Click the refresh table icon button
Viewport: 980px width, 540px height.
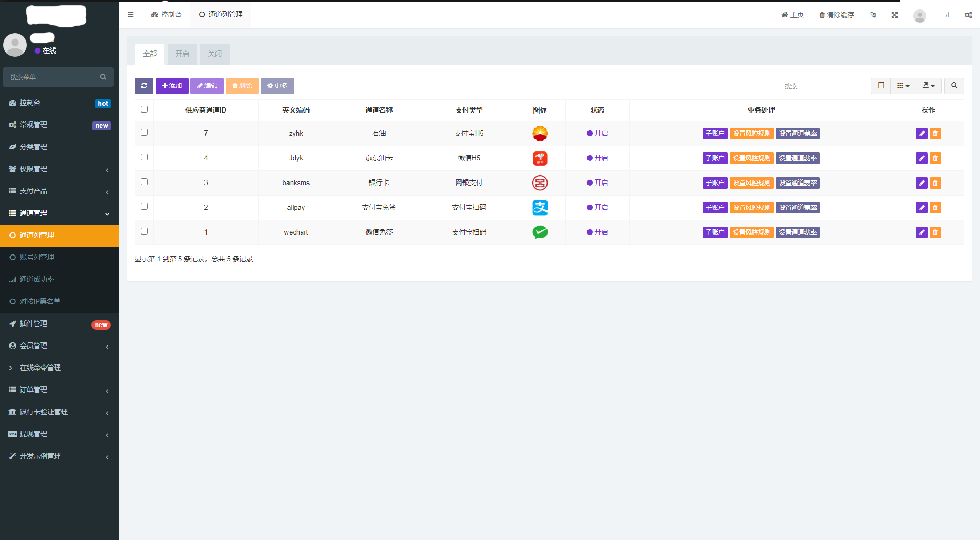[143, 86]
